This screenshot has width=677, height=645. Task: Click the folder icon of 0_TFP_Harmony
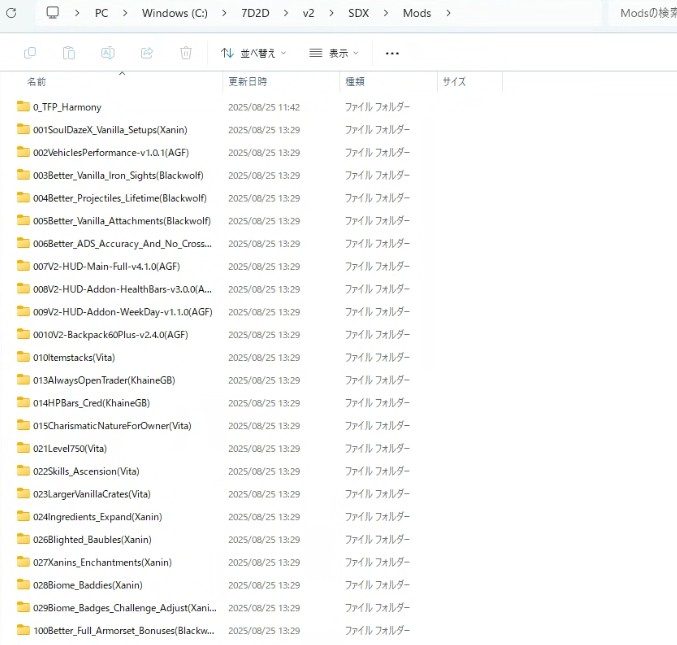[x=23, y=106]
